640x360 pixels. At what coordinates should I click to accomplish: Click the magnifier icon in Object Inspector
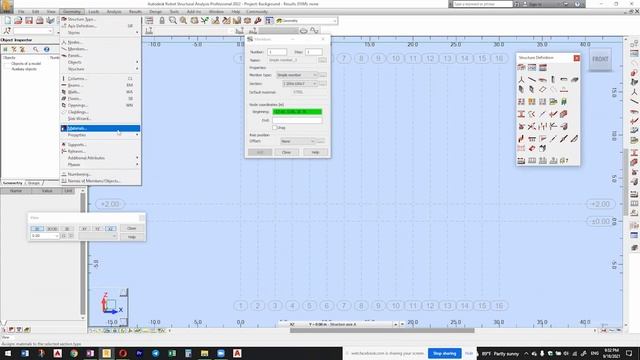[36, 49]
